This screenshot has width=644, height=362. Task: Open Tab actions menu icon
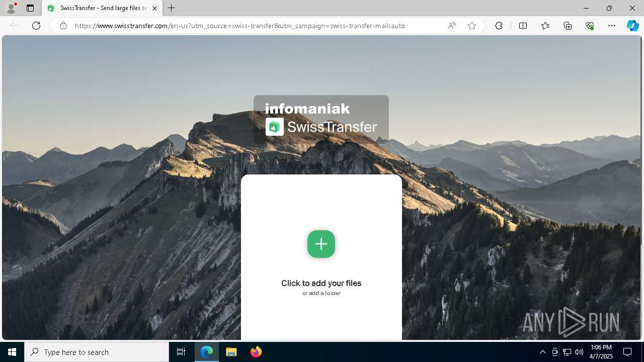tap(30, 8)
